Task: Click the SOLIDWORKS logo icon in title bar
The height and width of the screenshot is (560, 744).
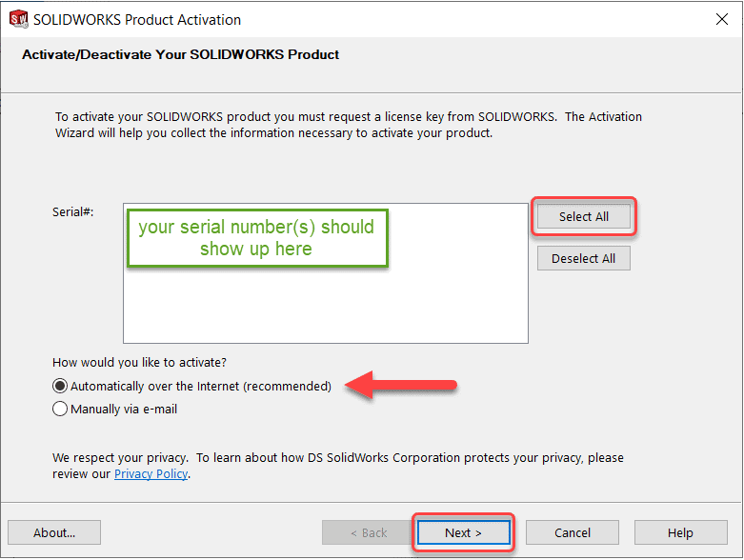Action: pyautogui.click(x=19, y=19)
